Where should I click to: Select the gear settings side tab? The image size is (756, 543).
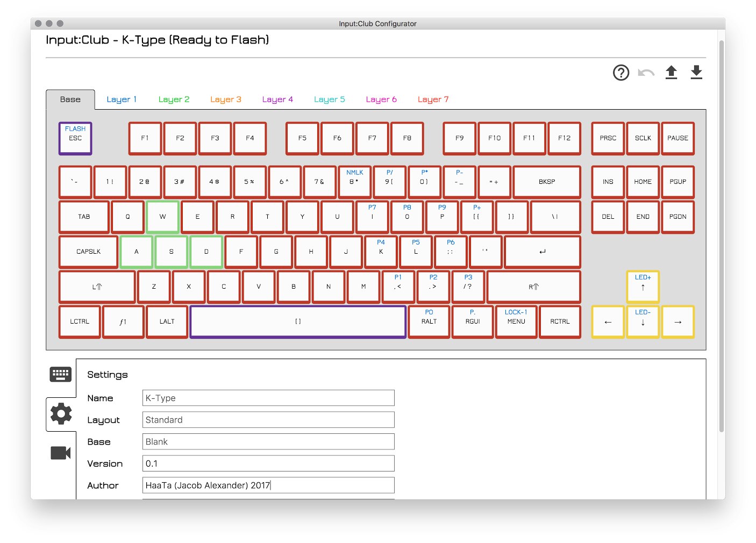click(61, 414)
